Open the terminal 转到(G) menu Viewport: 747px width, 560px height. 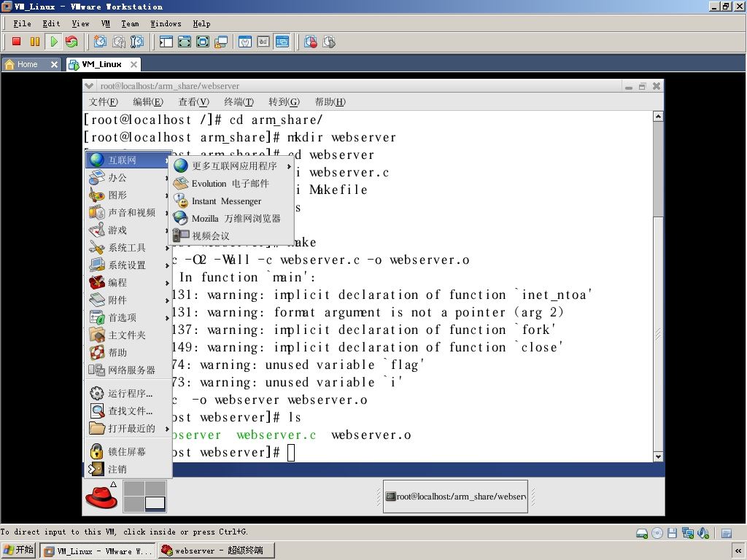(284, 102)
